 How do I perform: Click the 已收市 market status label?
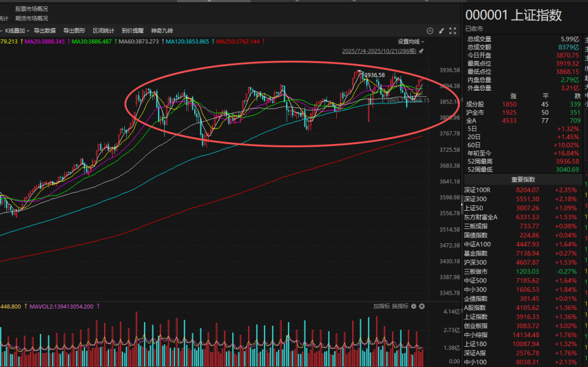point(474,29)
